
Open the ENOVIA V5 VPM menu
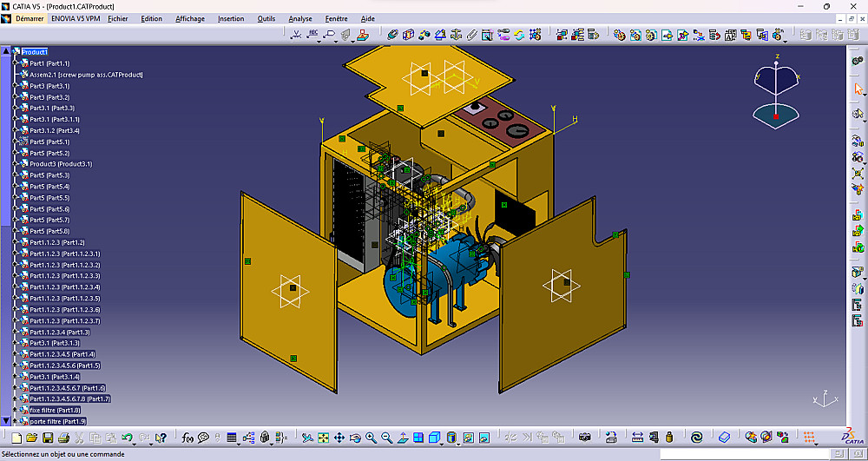point(76,19)
